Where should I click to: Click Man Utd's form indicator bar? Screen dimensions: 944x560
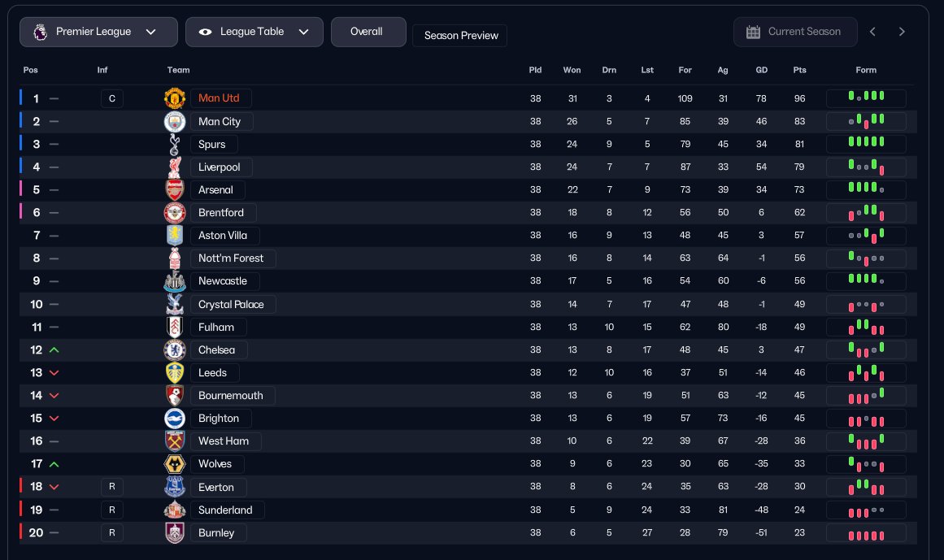click(866, 98)
